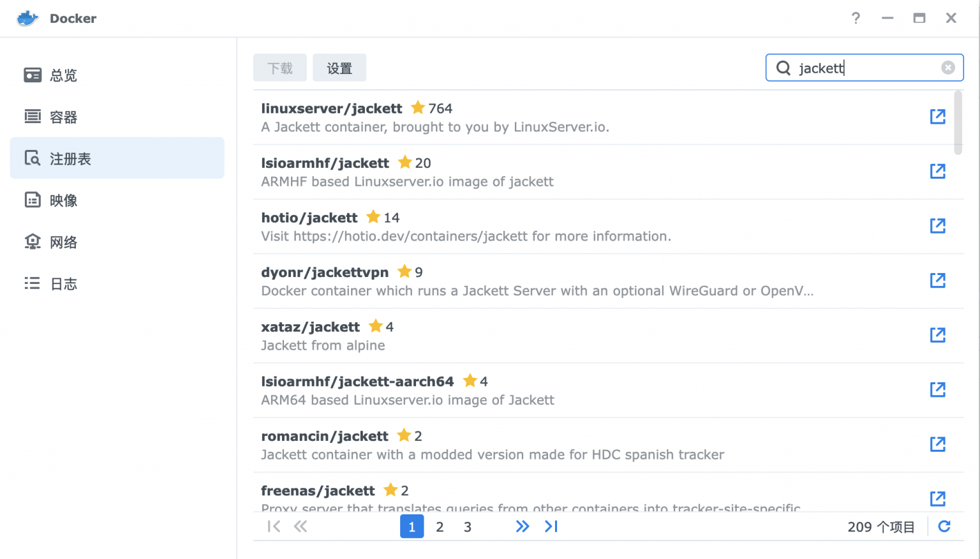Image resolution: width=980 pixels, height=559 pixels.
Task: Open external link for hotio/jackett
Action: point(937,226)
